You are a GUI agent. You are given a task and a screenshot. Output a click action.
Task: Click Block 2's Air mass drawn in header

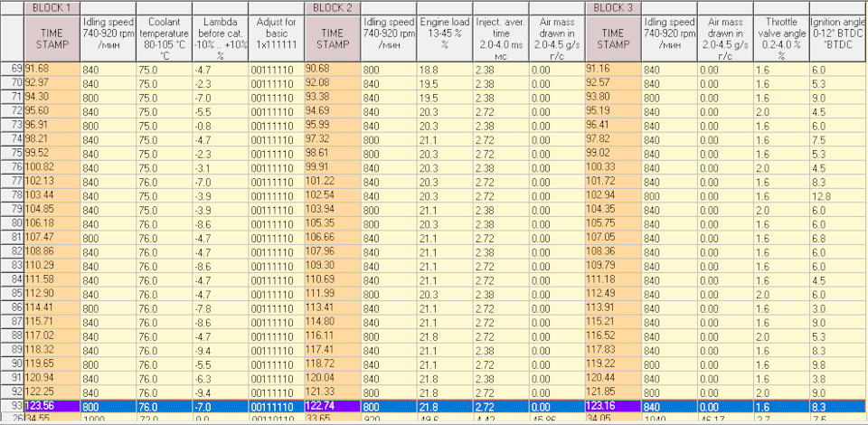coord(557,39)
